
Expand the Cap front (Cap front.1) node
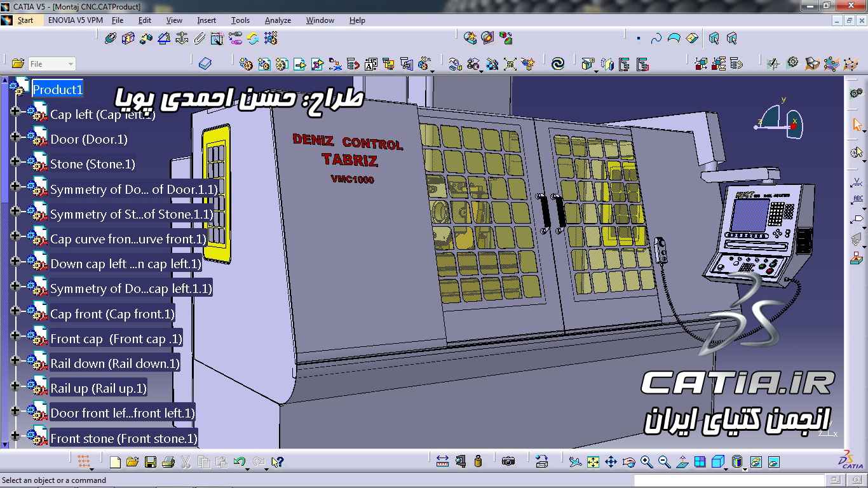tap(15, 311)
